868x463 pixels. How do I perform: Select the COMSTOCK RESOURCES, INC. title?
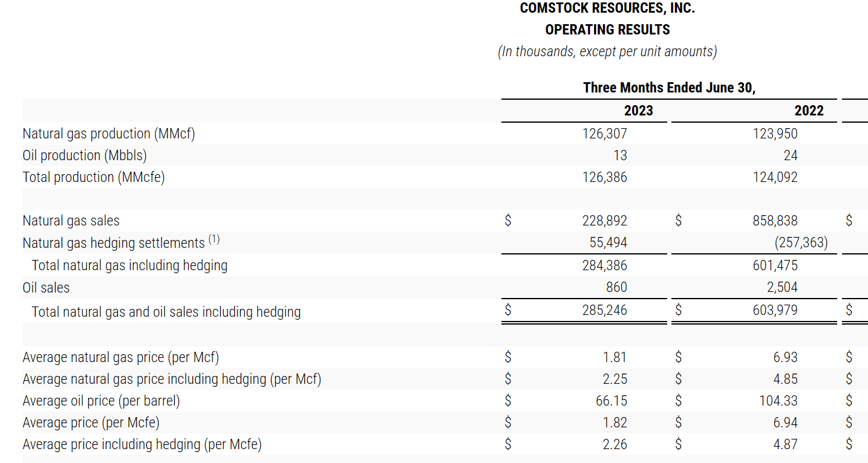(607, 8)
